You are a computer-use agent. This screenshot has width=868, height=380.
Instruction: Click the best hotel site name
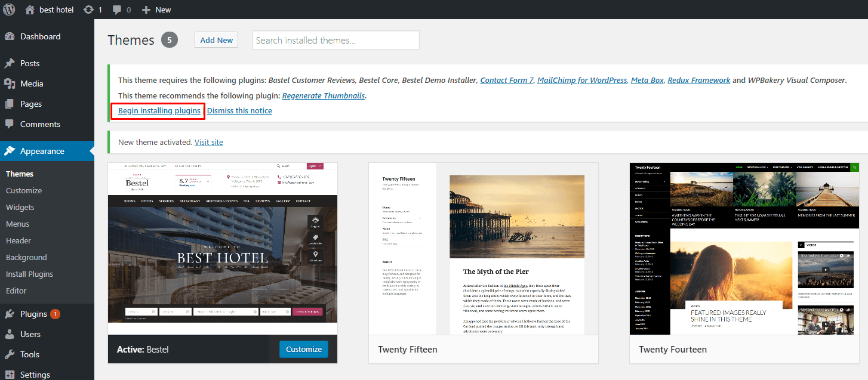(x=56, y=10)
